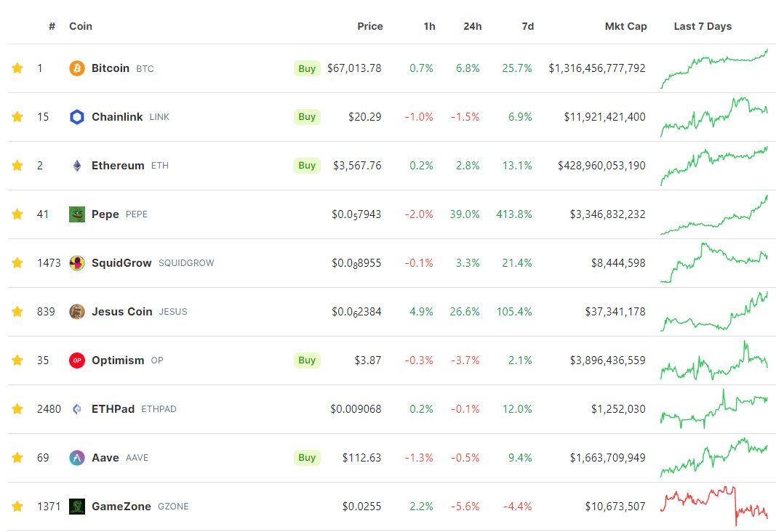Open Optimism's 7-day sparkline chart
The width and height of the screenshot is (776, 532).
tap(714, 360)
